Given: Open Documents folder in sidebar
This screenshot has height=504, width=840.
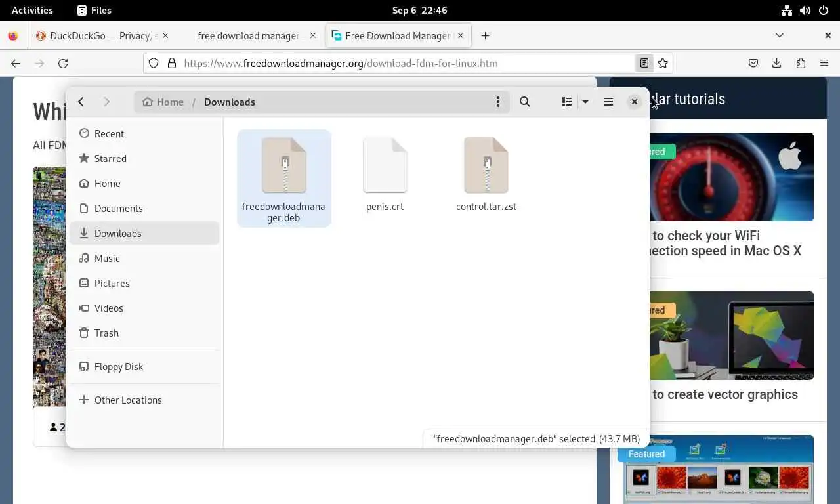Looking at the screenshot, I should pos(144,208).
